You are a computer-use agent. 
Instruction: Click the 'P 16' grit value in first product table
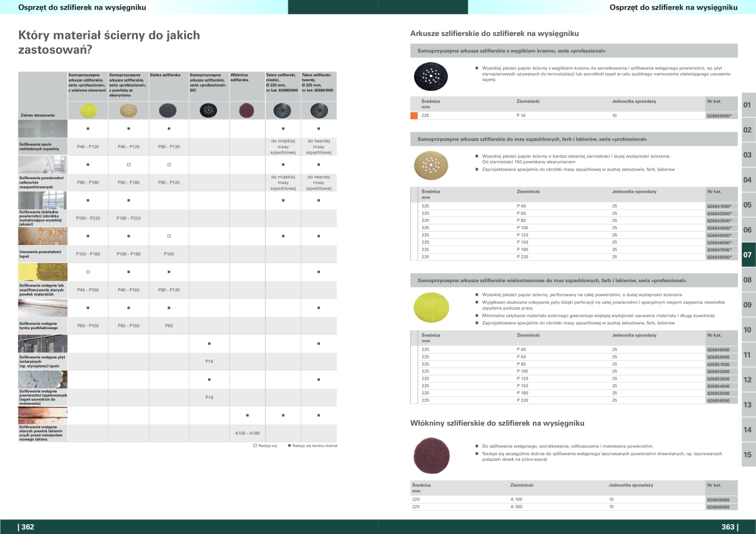point(521,115)
